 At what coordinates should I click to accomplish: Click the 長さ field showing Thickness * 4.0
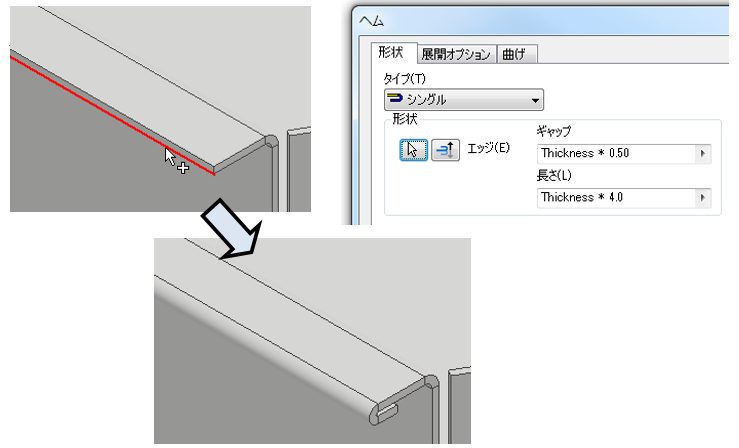[616, 198]
